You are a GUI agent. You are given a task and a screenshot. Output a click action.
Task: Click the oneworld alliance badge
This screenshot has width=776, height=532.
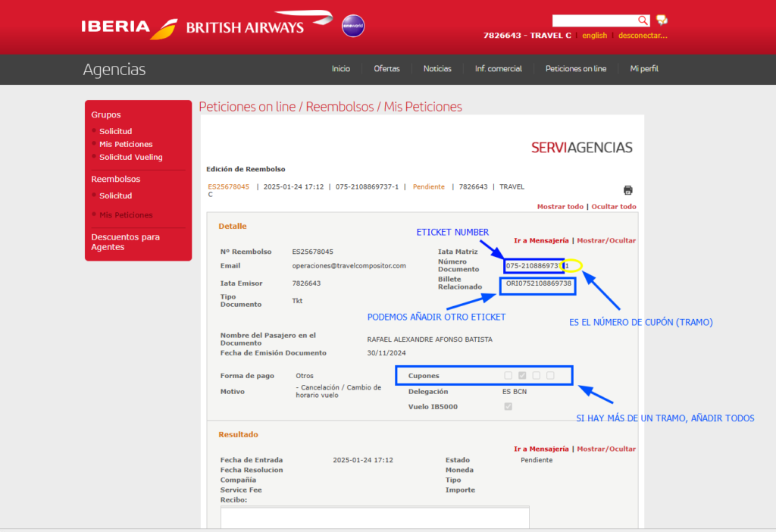pos(352,26)
